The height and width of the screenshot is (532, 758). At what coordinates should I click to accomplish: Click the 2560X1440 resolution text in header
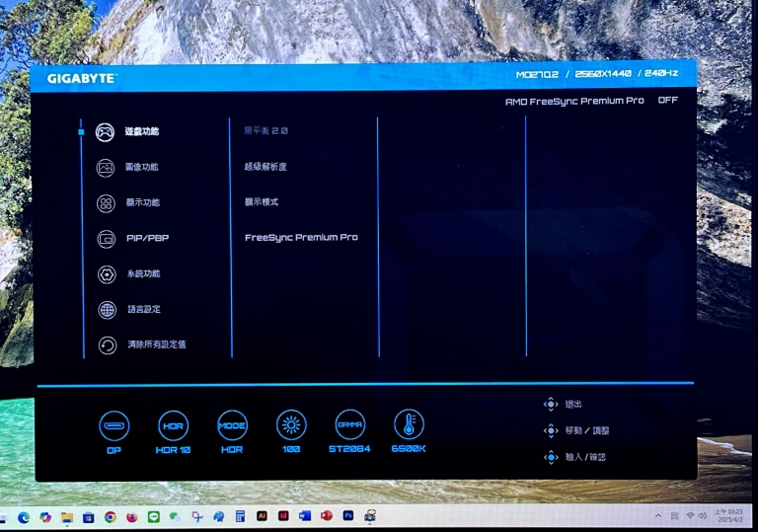point(603,73)
